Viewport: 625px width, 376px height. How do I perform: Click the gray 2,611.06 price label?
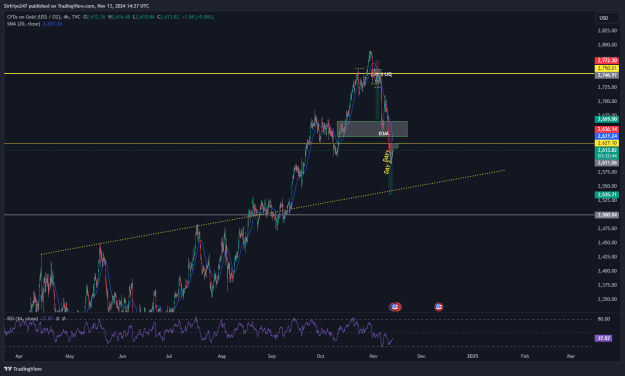pyautogui.click(x=607, y=163)
